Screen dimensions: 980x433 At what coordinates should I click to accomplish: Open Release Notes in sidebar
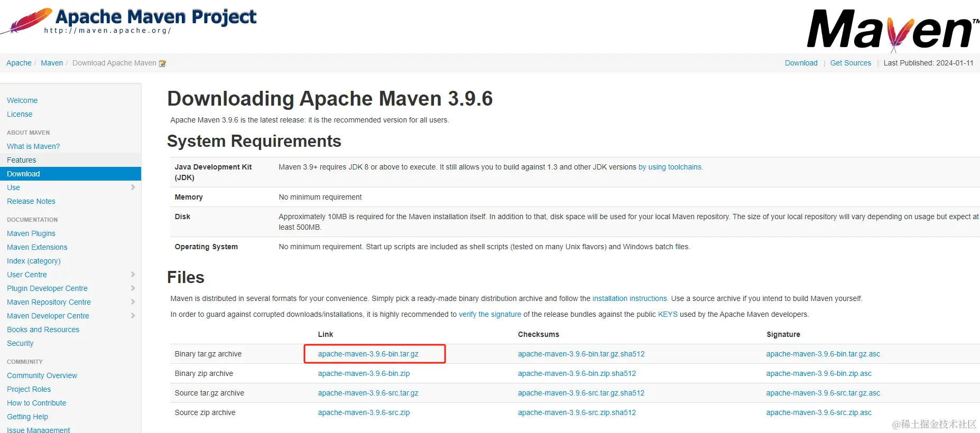(x=31, y=201)
